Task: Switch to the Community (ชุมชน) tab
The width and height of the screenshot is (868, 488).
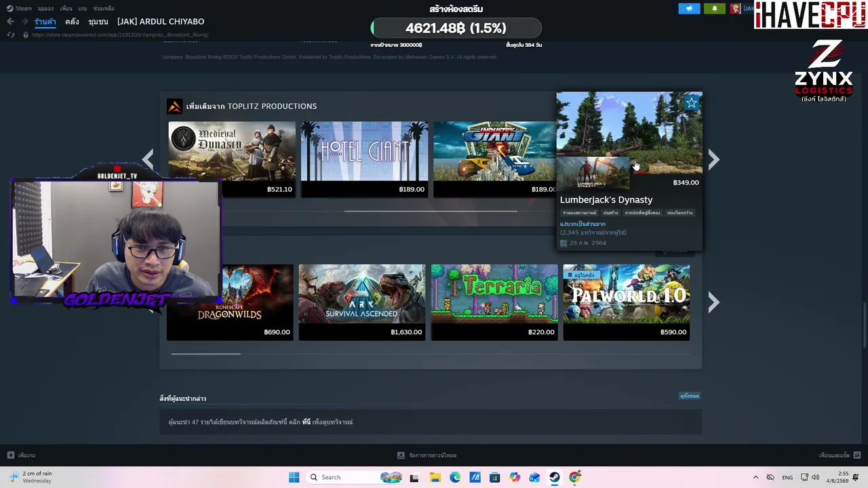Action: point(98,22)
